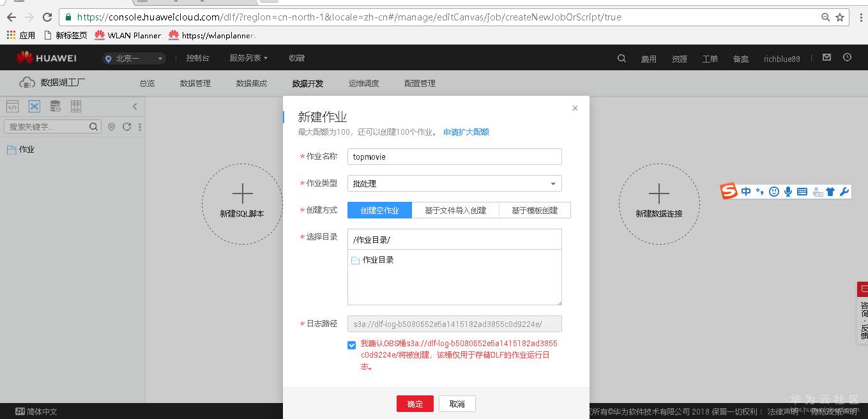Click the search icon in the top bar

621,58
